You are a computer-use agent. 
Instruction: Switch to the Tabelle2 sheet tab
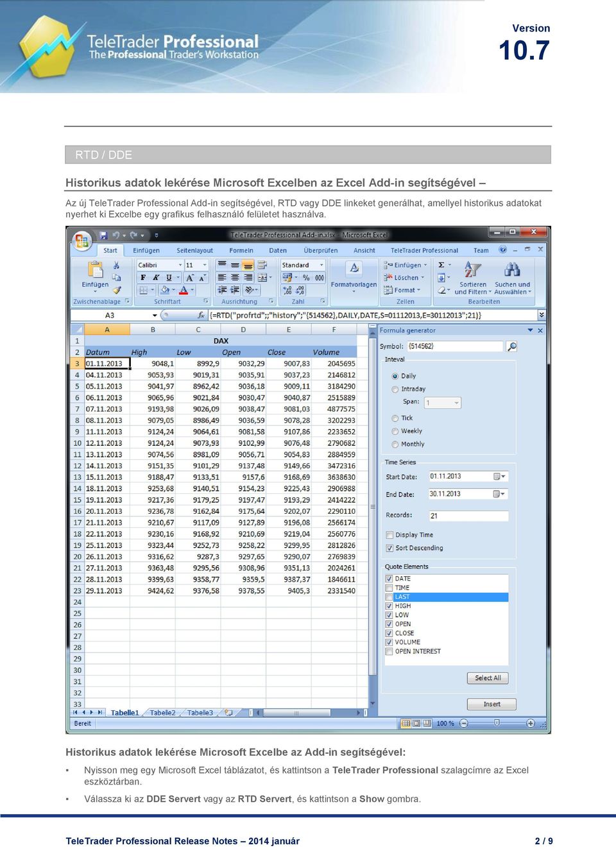162,713
